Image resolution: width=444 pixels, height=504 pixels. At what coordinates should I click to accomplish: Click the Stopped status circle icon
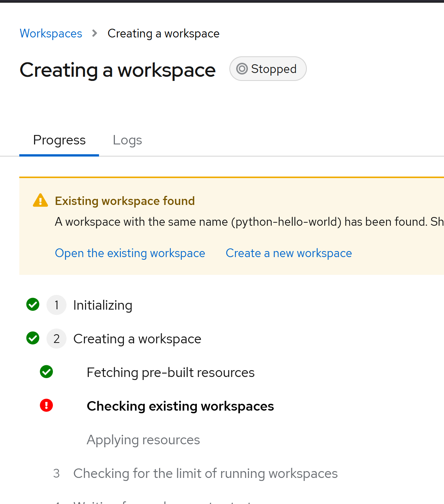point(242,69)
